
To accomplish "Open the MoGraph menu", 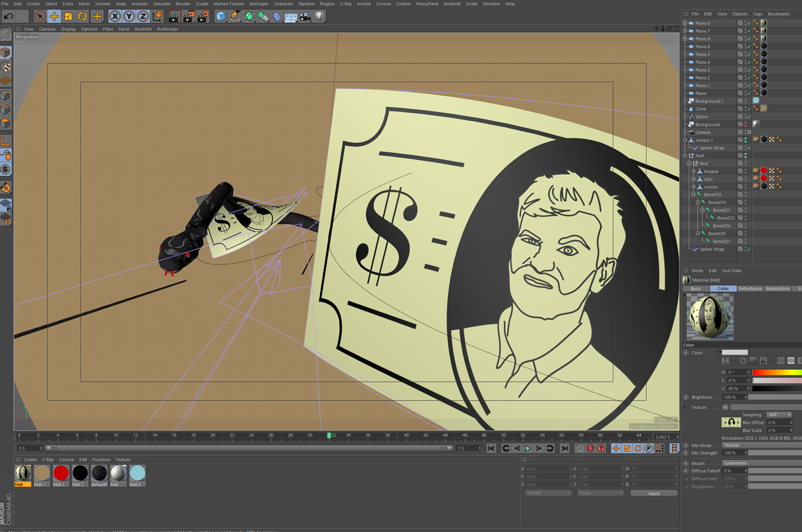I will pyautogui.click(x=259, y=4).
